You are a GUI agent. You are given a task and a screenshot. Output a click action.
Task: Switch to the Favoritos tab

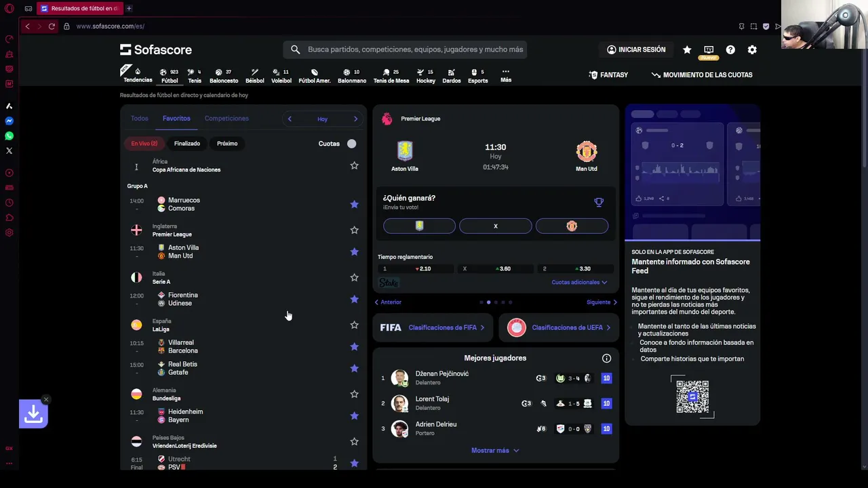tap(176, 119)
